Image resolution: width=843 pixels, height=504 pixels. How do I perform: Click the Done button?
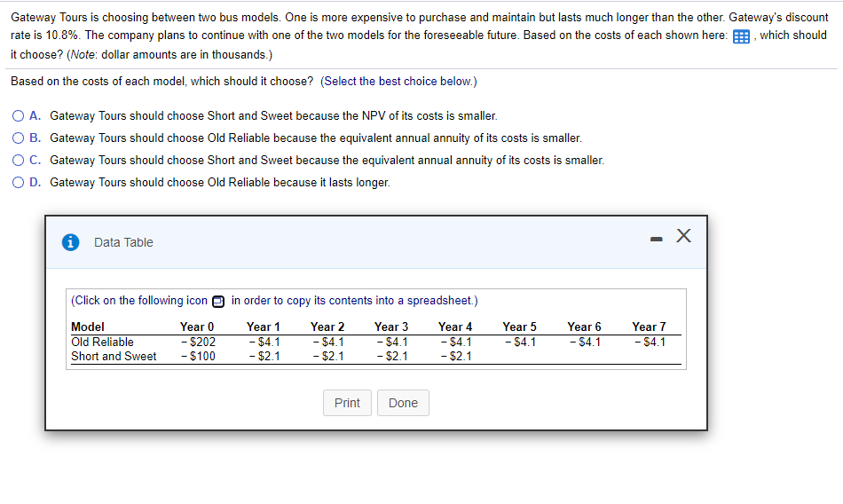[403, 403]
